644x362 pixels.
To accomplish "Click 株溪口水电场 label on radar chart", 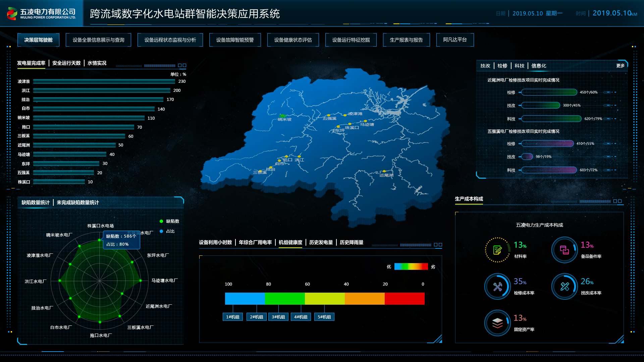I will 101,226.
